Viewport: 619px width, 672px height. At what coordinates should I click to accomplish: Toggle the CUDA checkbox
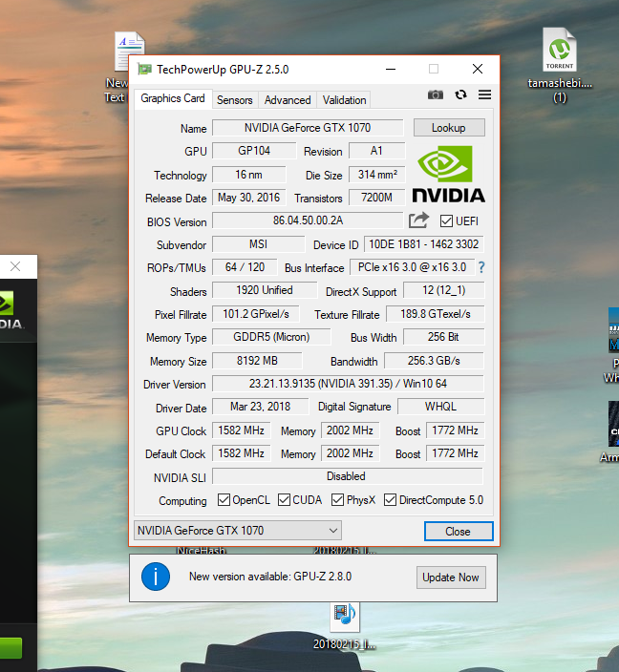coord(284,500)
